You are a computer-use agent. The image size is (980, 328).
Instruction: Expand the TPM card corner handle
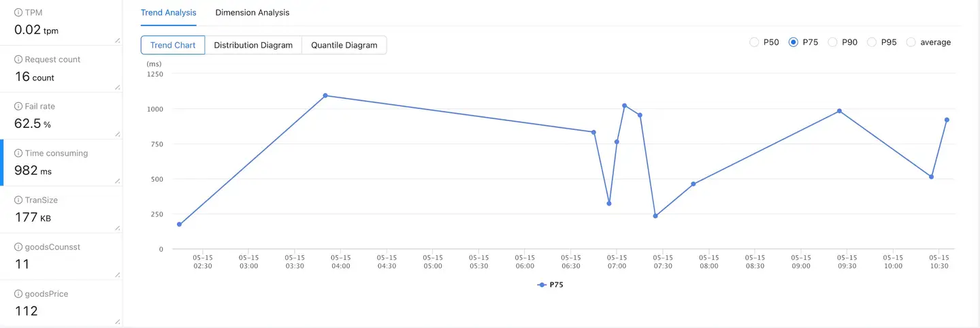pos(118,41)
